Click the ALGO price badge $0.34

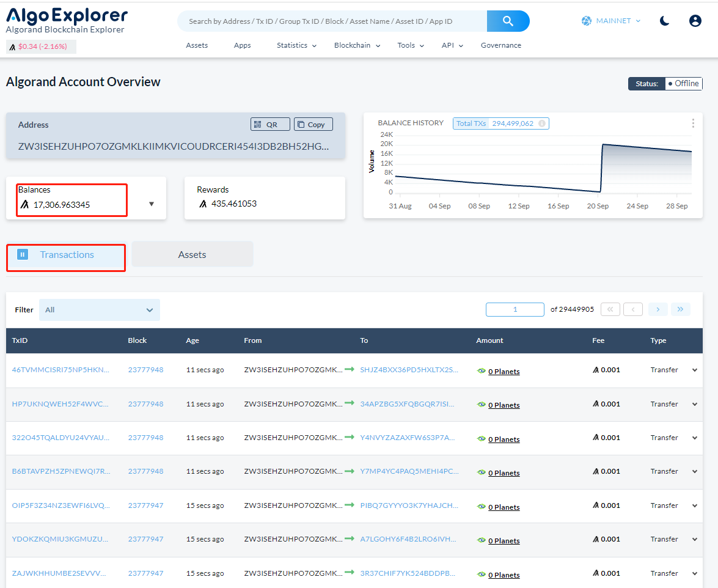coord(41,46)
